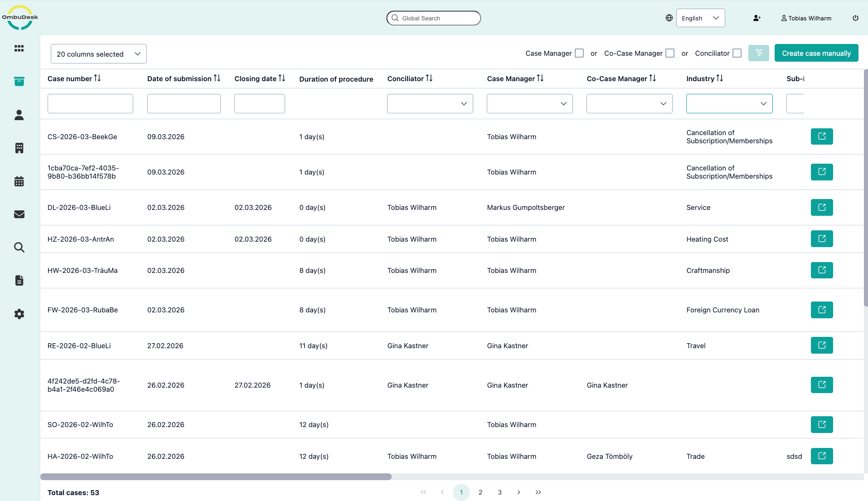868x501 pixels.
Task: Click the add user icon in header
Action: tap(756, 18)
